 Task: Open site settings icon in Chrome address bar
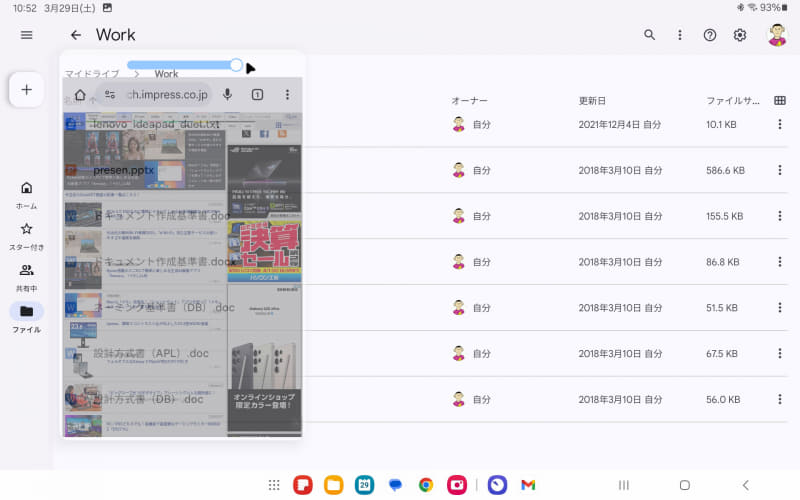(110, 95)
